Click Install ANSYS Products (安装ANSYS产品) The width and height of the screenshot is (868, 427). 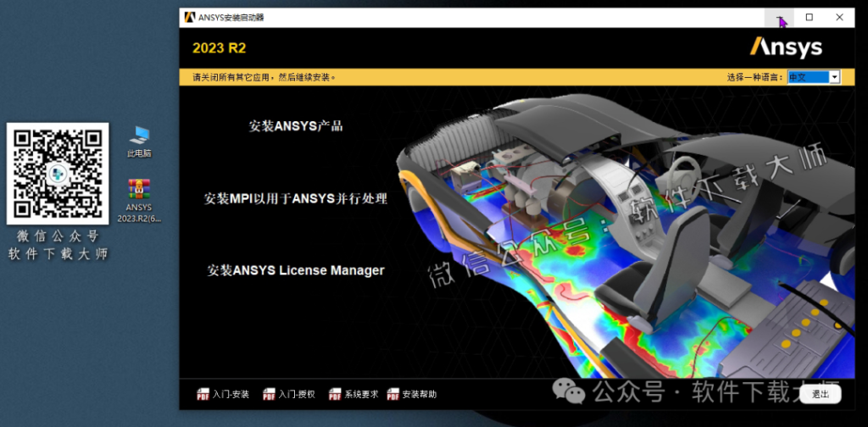pos(296,126)
